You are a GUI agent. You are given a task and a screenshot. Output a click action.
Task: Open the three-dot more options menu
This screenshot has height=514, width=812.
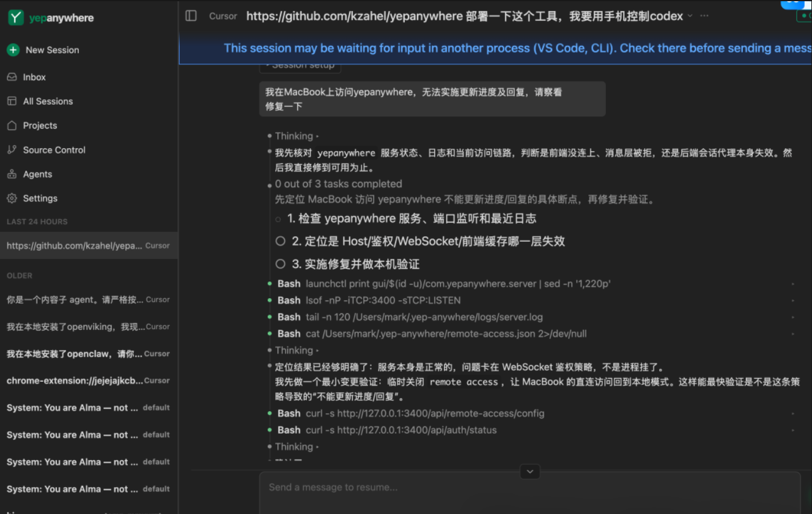(x=704, y=16)
